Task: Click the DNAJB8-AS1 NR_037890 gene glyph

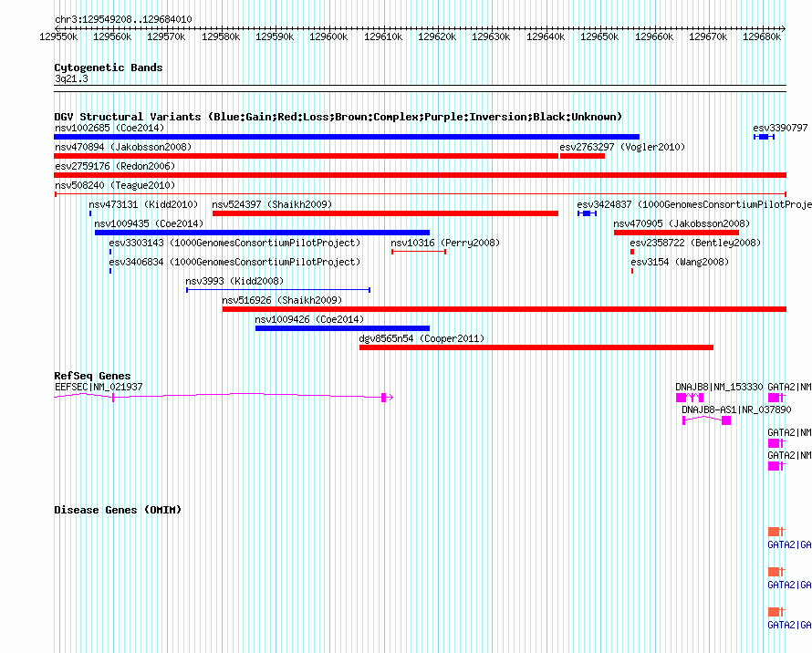Action: pyautogui.click(x=707, y=420)
